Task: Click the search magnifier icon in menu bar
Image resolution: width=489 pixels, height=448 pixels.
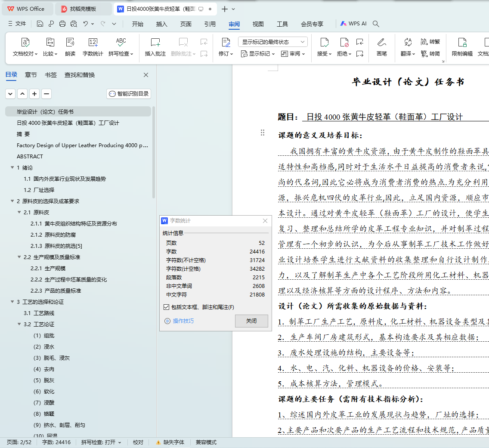Action: [376, 24]
